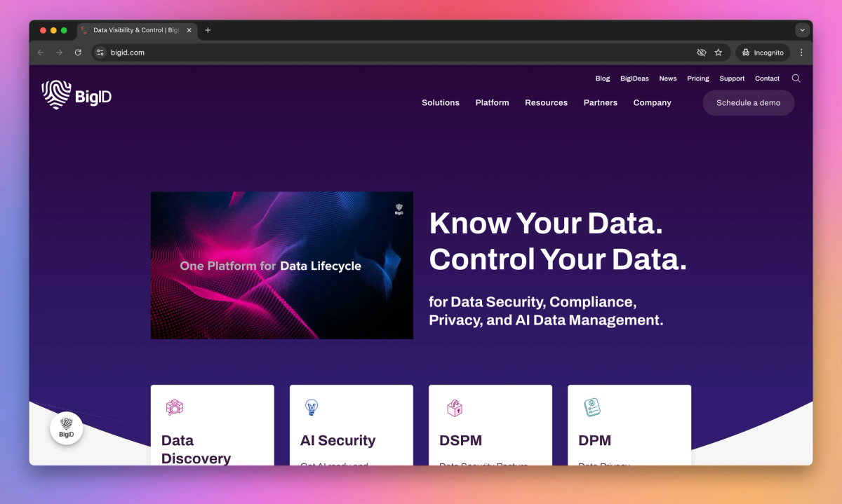Expand the tab search chevron dropdown
842x504 pixels.
coord(802,30)
